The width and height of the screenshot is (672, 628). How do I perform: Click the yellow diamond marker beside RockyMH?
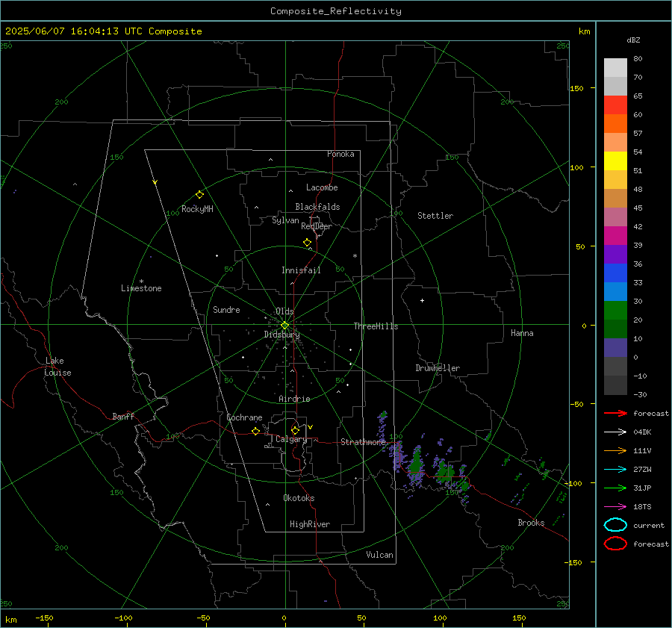pos(199,195)
